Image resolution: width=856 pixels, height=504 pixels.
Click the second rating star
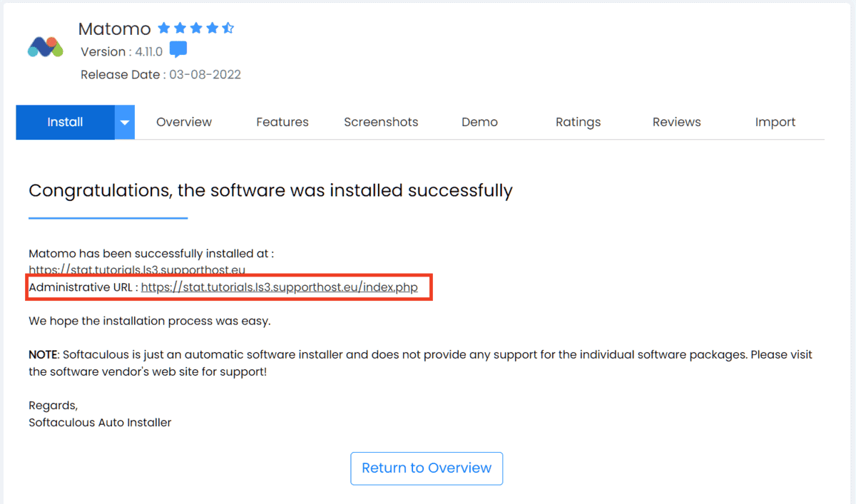pos(180,28)
